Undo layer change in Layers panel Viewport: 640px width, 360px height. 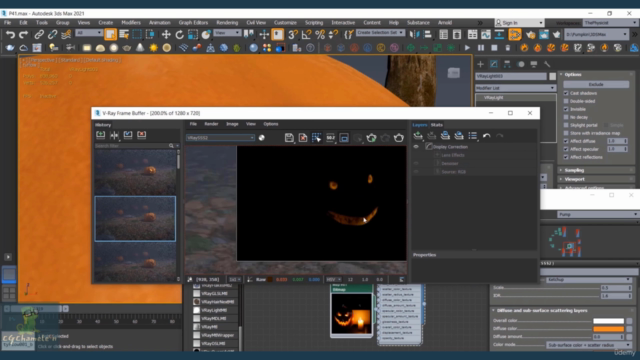pos(487,136)
